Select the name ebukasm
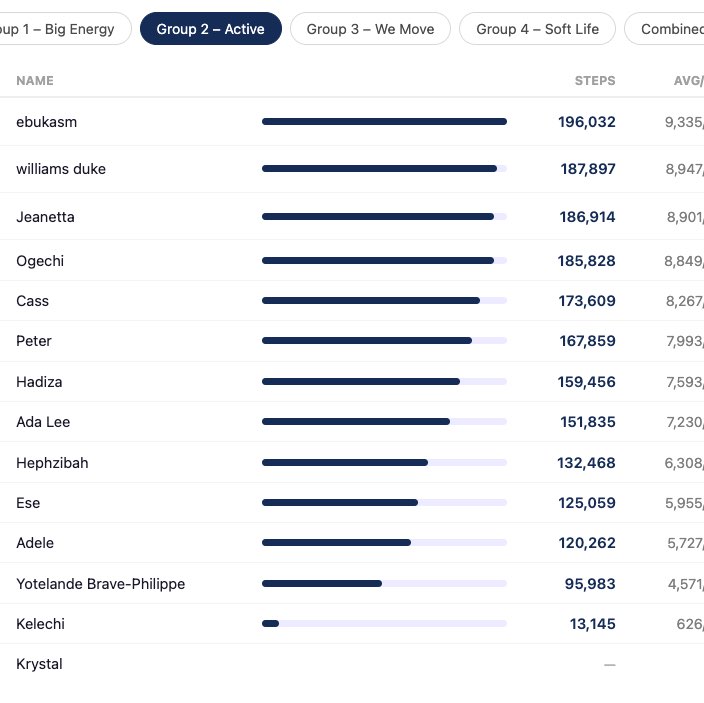Screen dimensions: 704x703 pos(47,122)
